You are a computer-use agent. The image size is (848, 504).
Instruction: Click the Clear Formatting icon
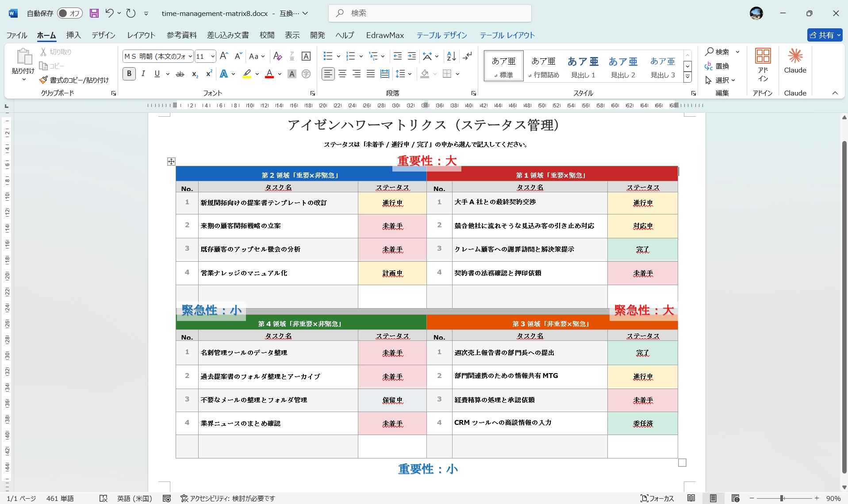tap(277, 56)
